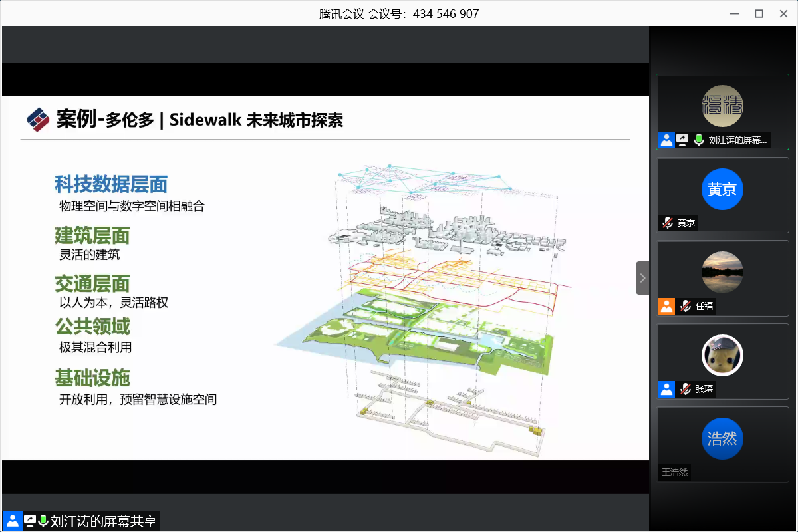
Task: Click the green mic icon in bottom-left sharing label
Action: coord(43,521)
